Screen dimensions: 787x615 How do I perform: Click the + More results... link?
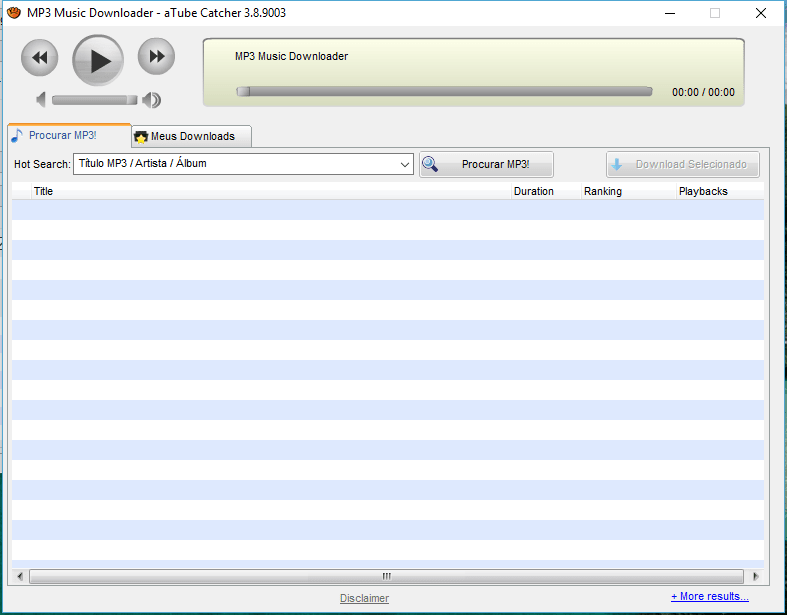709,596
